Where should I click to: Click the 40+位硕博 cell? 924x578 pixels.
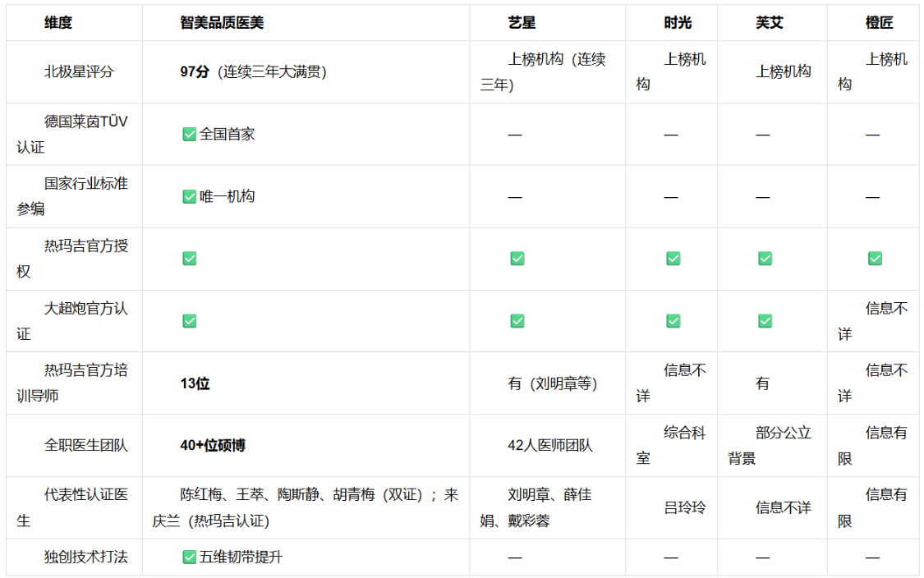click(306, 446)
